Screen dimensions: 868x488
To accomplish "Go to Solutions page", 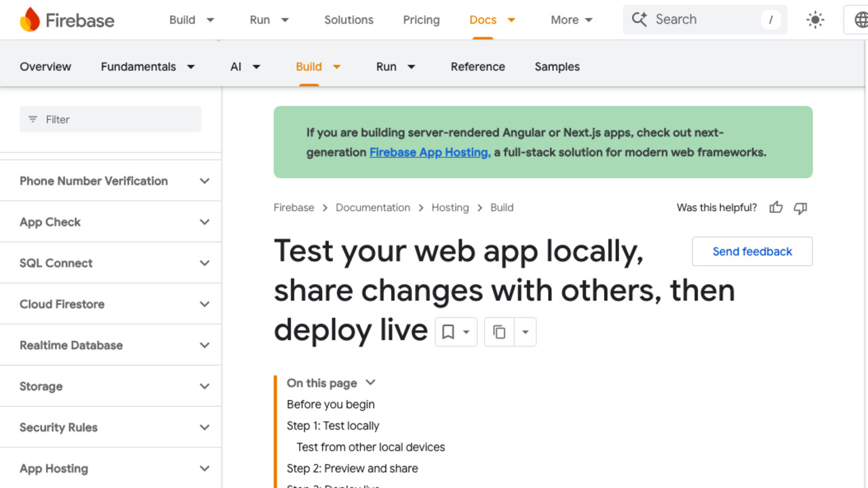I will (x=349, y=20).
